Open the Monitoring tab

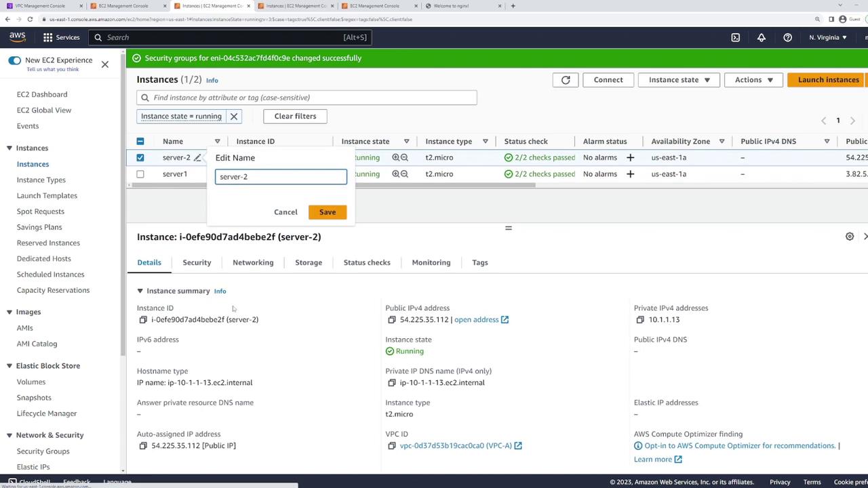point(431,263)
